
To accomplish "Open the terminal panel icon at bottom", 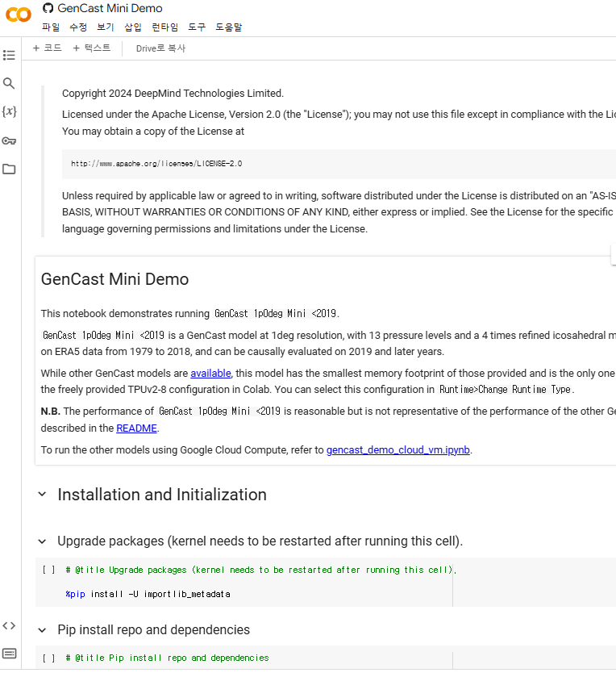I will tap(9, 654).
